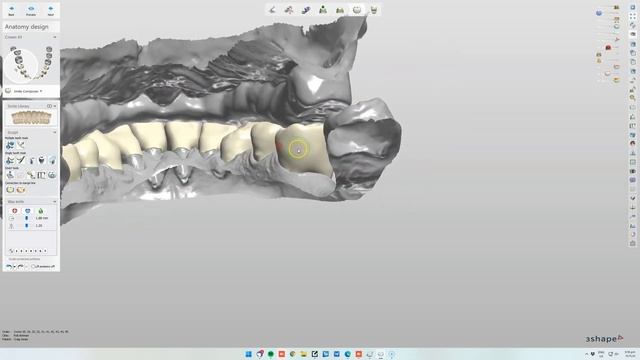Choose second connection to margin line option

[x=21, y=190]
